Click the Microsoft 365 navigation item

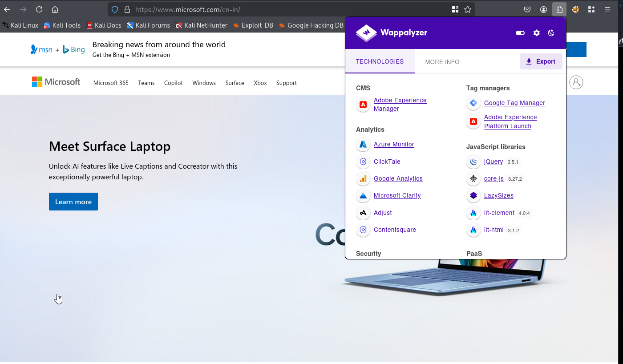111,83
